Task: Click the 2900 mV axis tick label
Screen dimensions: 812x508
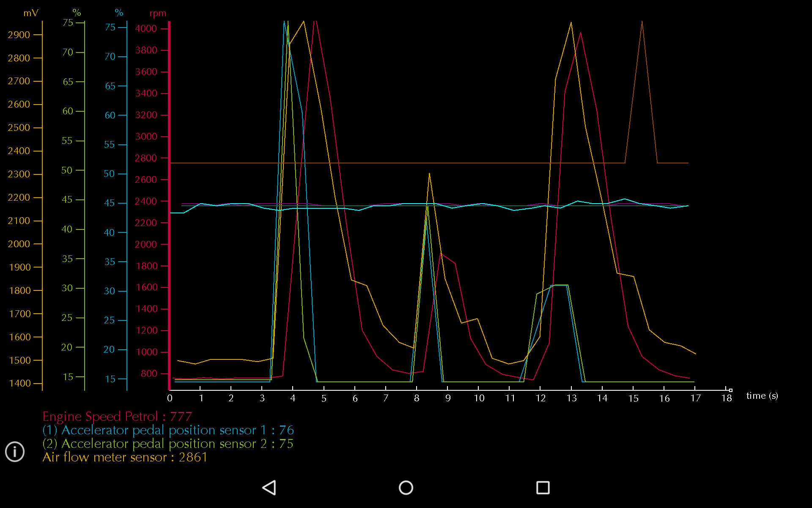Action: click(19, 35)
